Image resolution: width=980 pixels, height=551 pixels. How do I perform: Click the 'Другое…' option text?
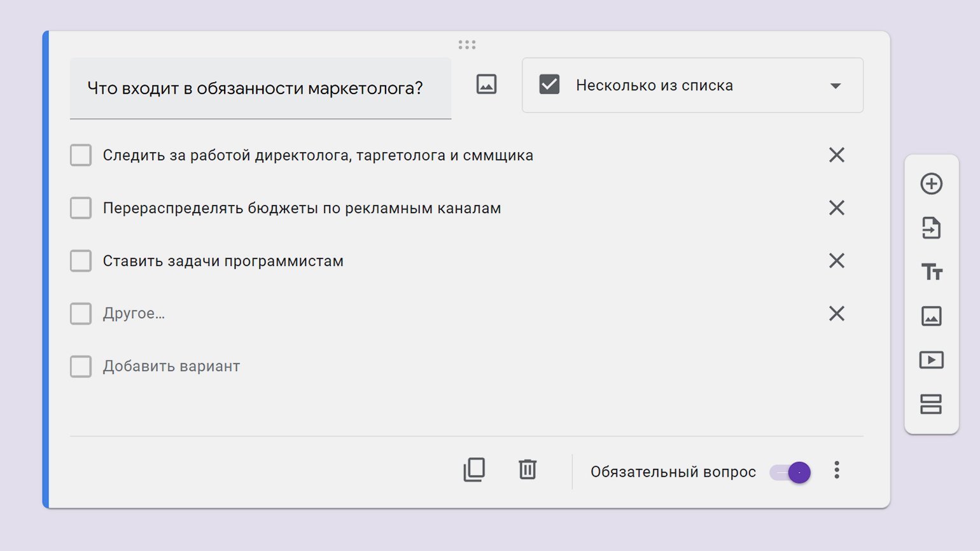tap(134, 314)
